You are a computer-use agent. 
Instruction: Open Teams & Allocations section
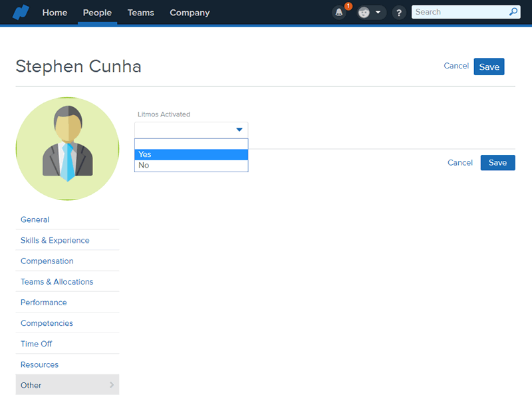click(57, 281)
